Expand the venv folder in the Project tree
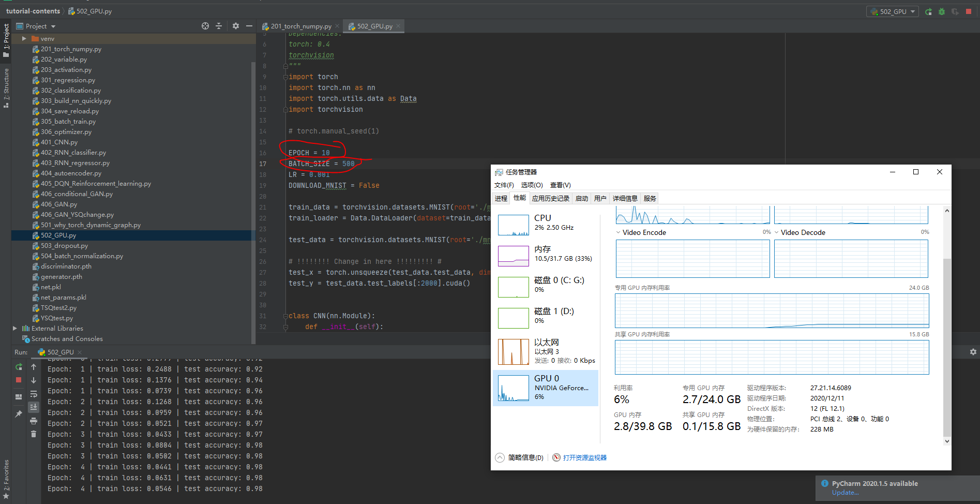Viewport: 980px width, 504px height. pos(24,38)
